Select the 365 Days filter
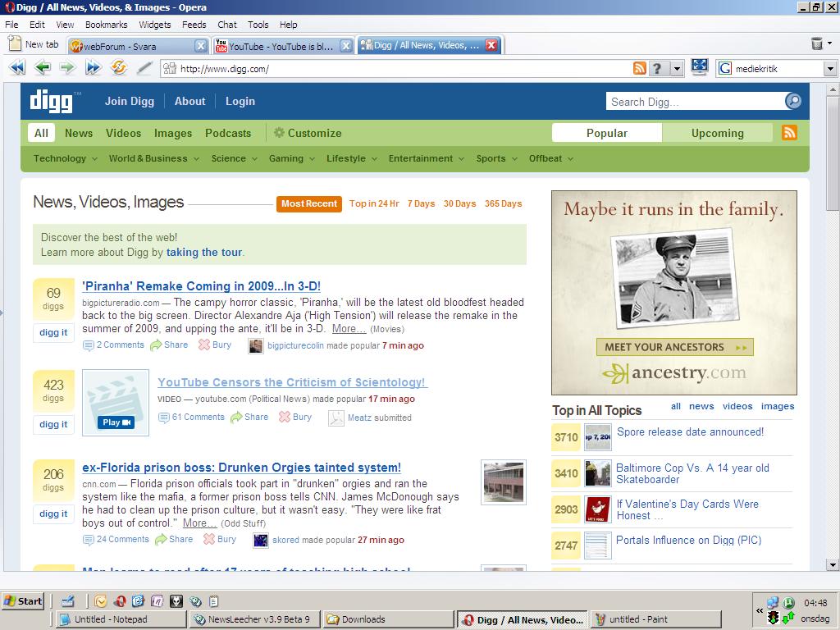This screenshot has width=840, height=630. click(x=503, y=203)
